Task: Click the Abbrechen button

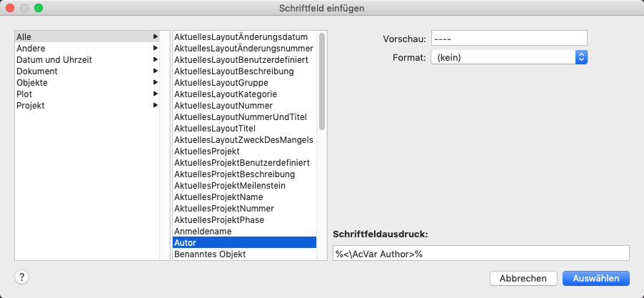Action: 523,278
